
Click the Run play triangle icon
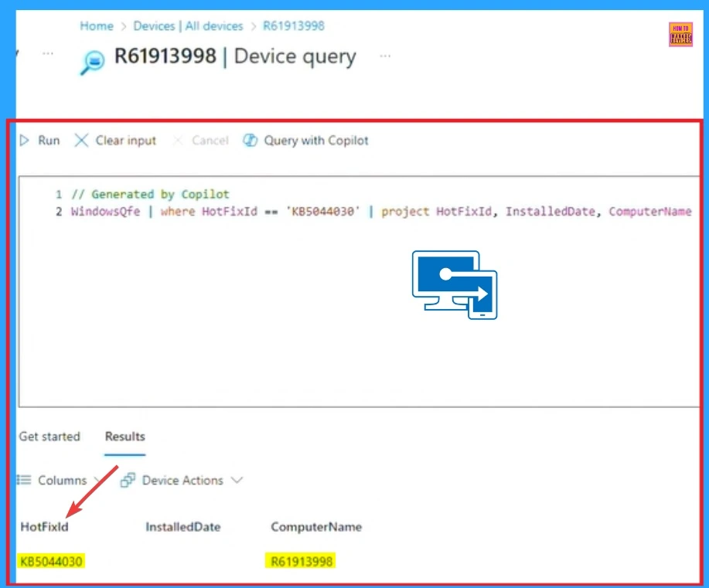coord(25,141)
